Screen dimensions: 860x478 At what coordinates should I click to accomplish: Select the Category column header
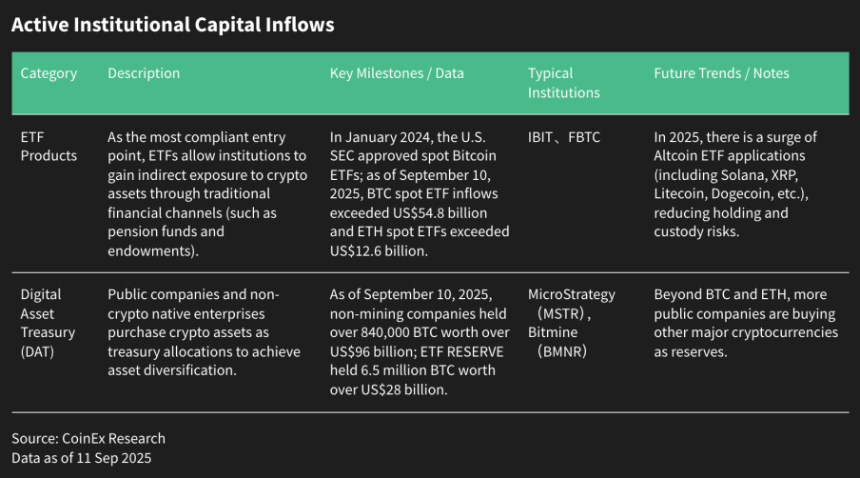[49, 74]
